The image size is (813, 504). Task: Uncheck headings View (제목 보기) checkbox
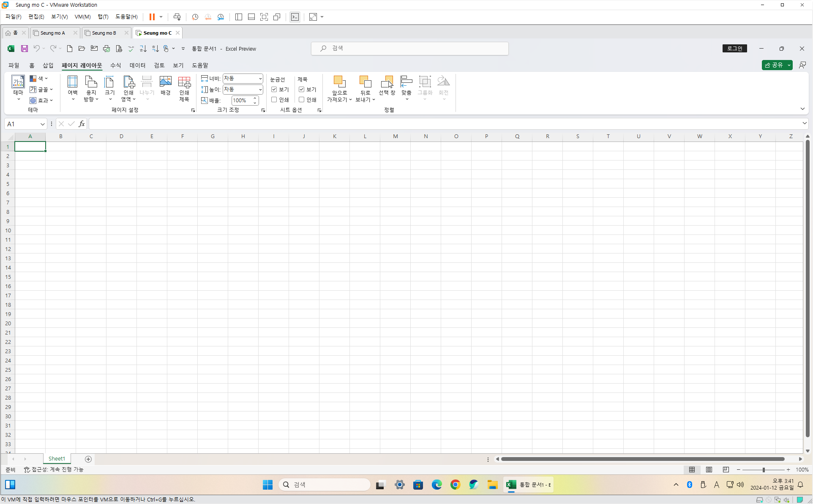pos(302,90)
